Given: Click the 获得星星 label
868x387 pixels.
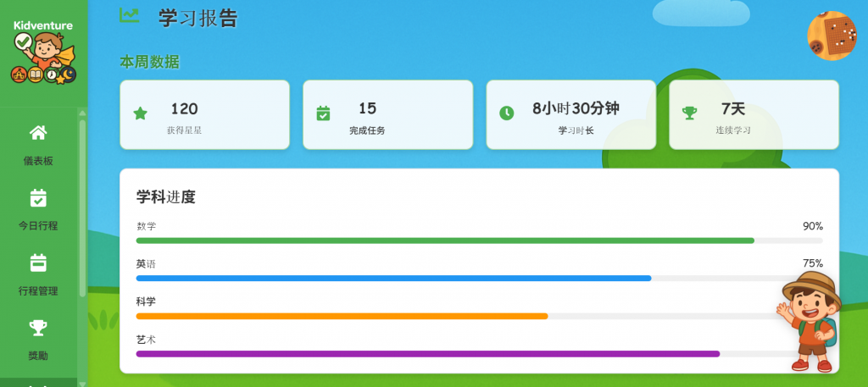Looking at the screenshot, I should [184, 131].
